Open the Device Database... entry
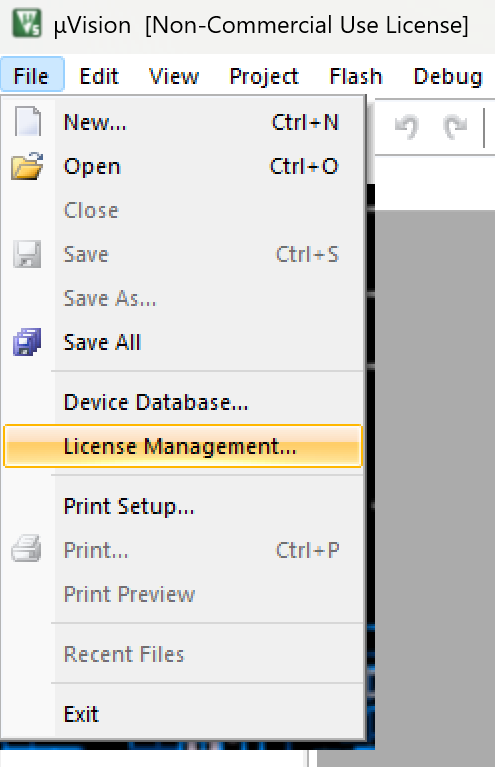 182,402
